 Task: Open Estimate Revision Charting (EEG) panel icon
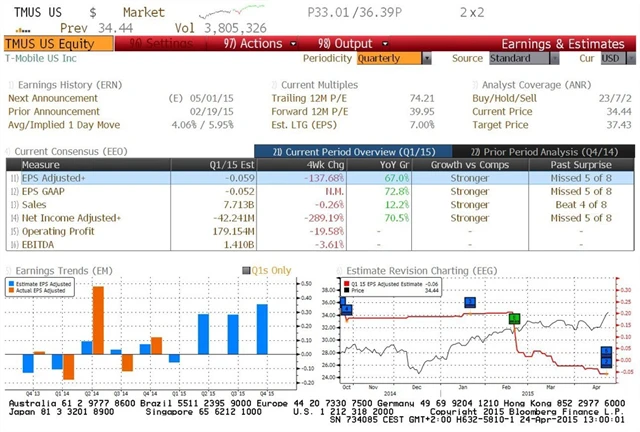pos(338,270)
